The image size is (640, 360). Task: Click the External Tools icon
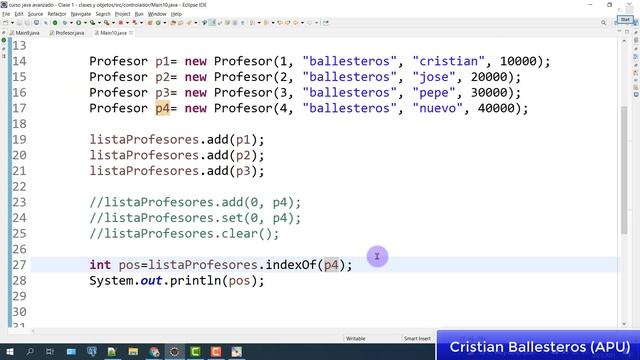106,23
